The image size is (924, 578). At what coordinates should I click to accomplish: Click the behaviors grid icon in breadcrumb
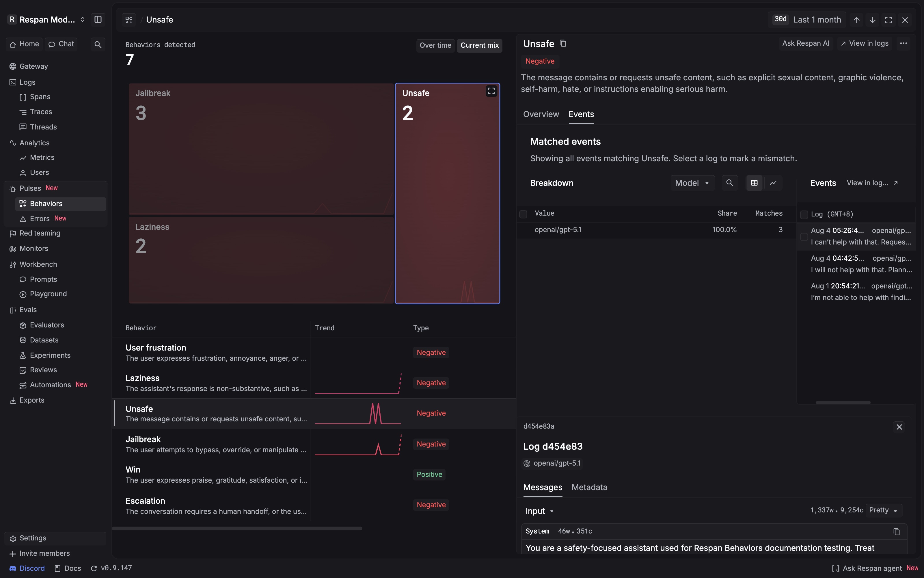(x=129, y=19)
